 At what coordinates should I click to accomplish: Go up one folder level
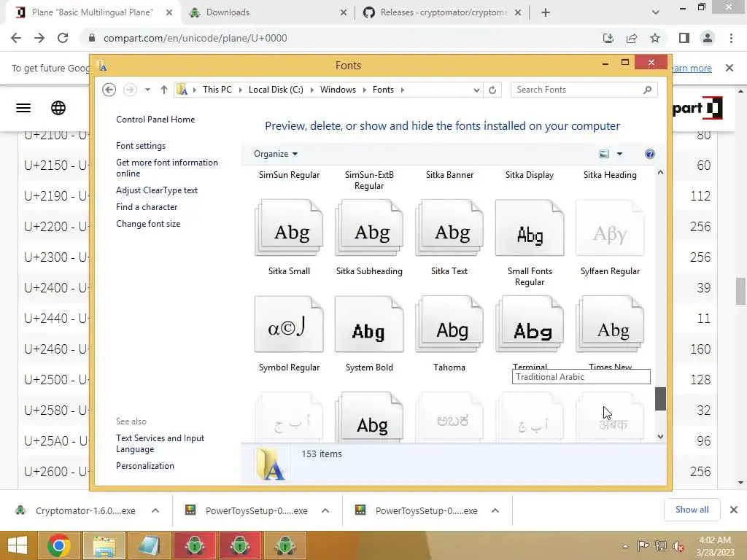pos(164,90)
